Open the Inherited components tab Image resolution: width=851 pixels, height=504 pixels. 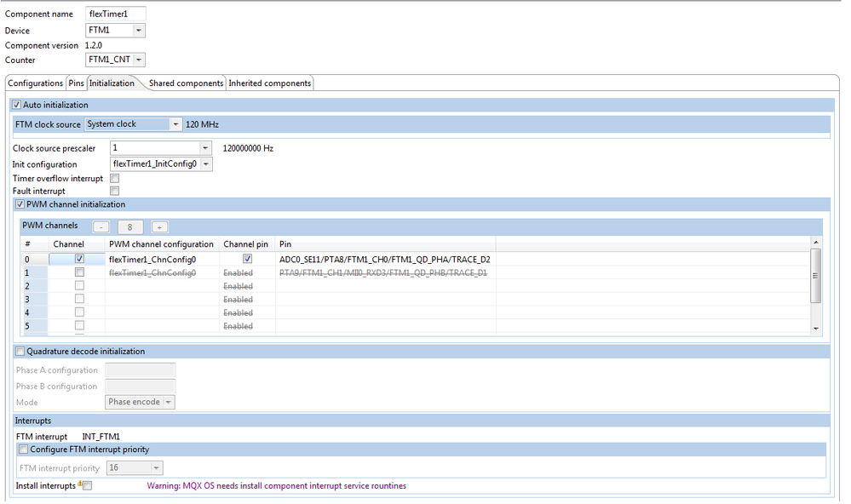(270, 83)
